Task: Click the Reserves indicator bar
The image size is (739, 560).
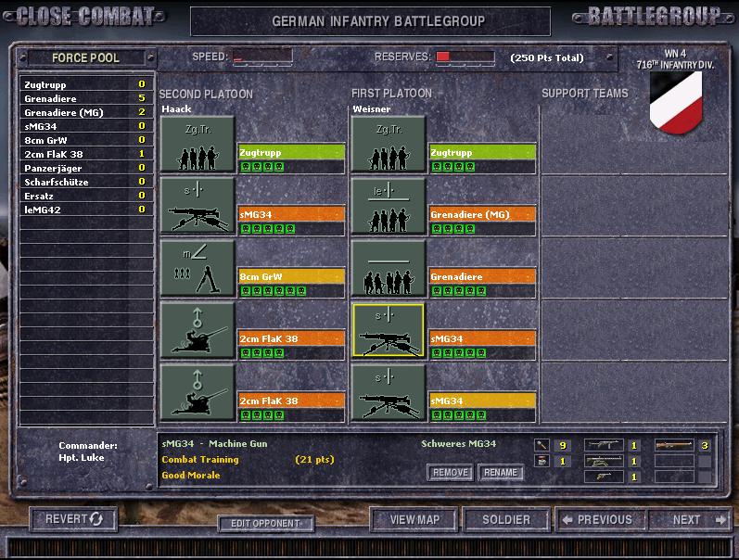Action: coord(465,57)
